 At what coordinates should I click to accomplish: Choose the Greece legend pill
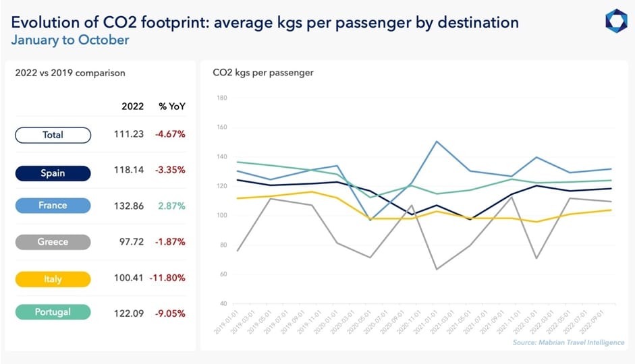53,242
